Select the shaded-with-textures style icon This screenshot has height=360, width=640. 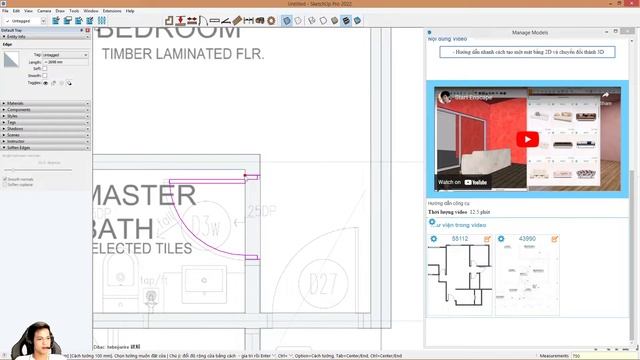coord(335,20)
